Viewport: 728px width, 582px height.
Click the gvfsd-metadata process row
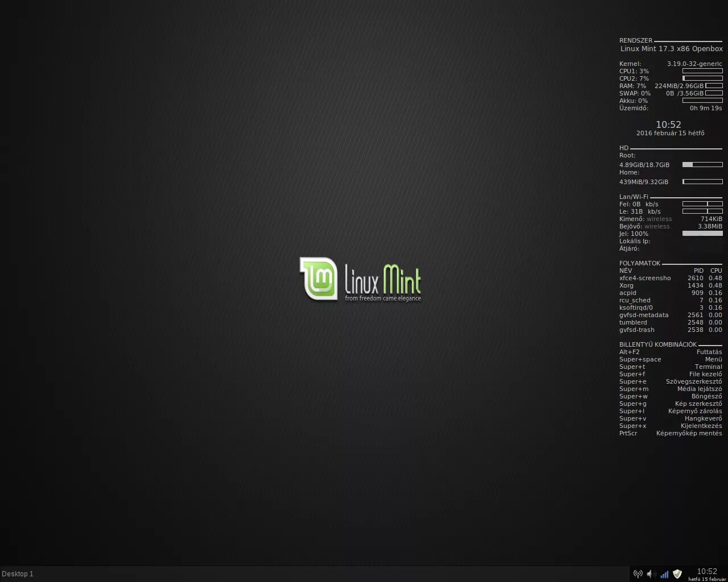pyautogui.click(x=671, y=315)
